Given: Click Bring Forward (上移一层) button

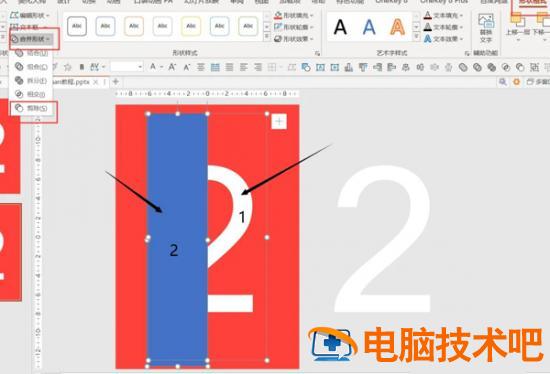Looking at the screenshot, I should click(518, 26).
